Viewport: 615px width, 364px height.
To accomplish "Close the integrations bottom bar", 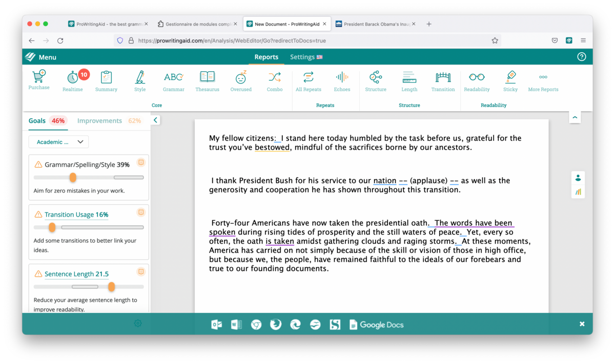I will tap(582, 324).
